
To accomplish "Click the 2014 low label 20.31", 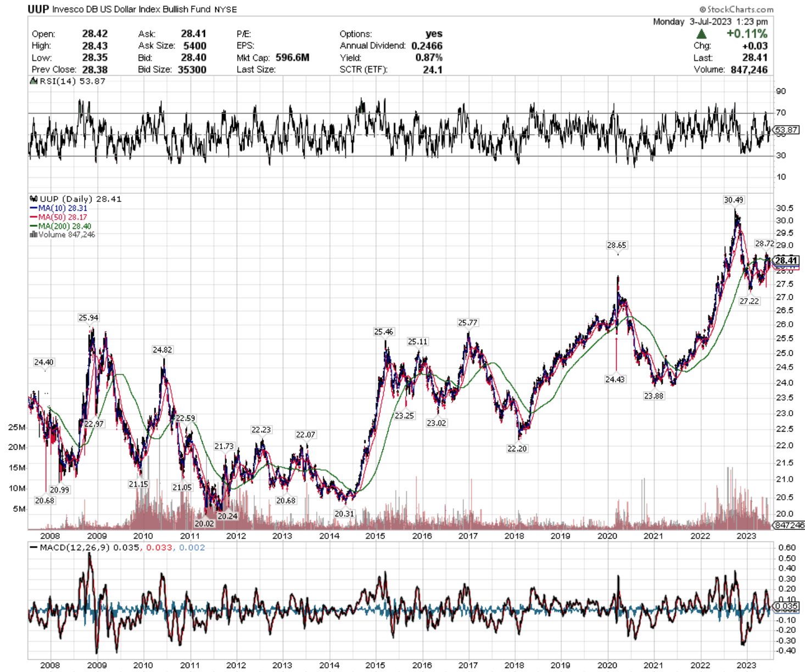I will [344, 513].
